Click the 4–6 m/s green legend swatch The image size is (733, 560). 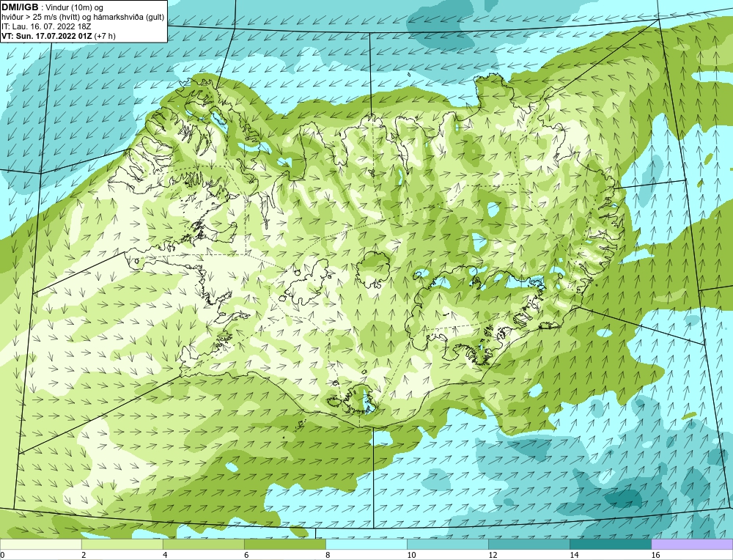[x=203, y=544]
